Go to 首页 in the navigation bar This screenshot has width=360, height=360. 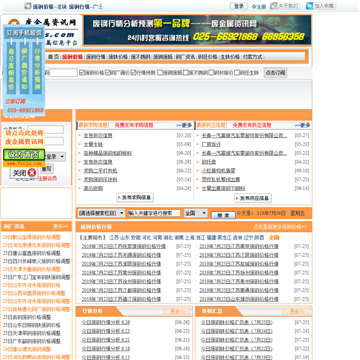click(53, 57)
